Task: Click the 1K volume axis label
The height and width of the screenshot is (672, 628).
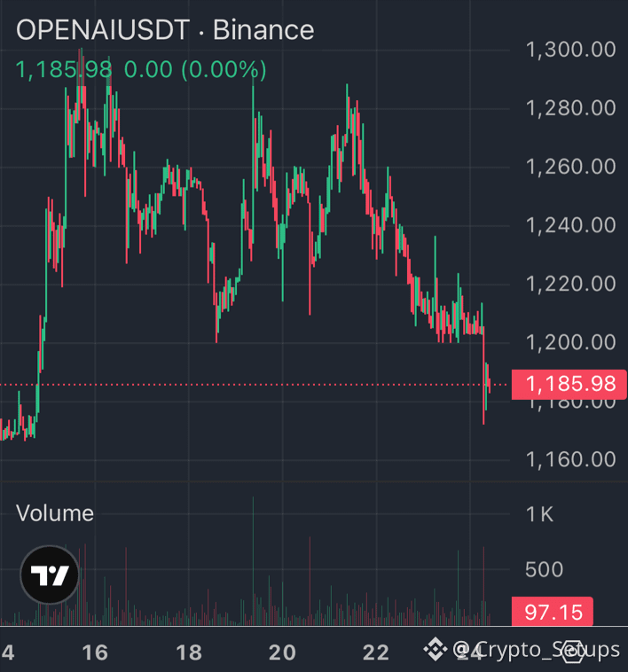Action: click(539, 514)
